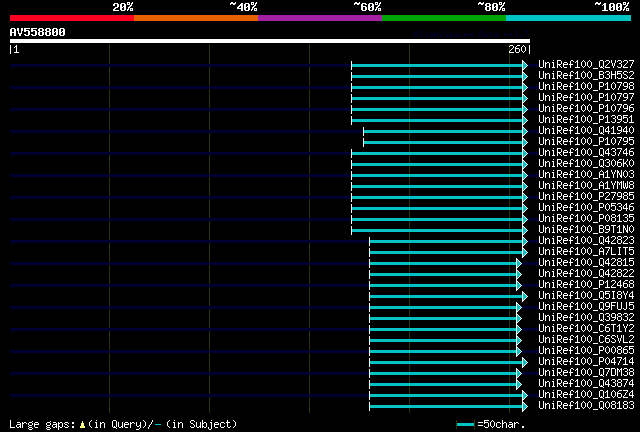Open hit UniRef100_P10795
The width and height of the screenshot is (640, 432).
586,141
